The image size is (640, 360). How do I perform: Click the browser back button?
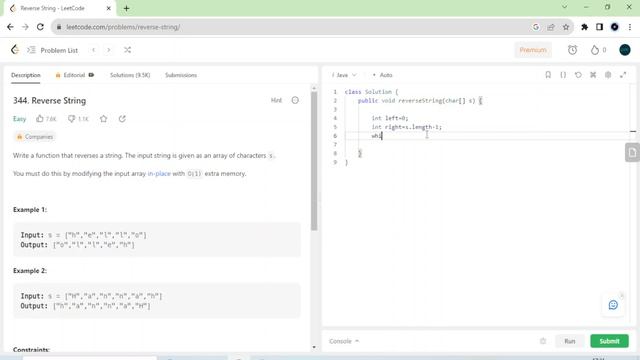[x=10, y=27]
